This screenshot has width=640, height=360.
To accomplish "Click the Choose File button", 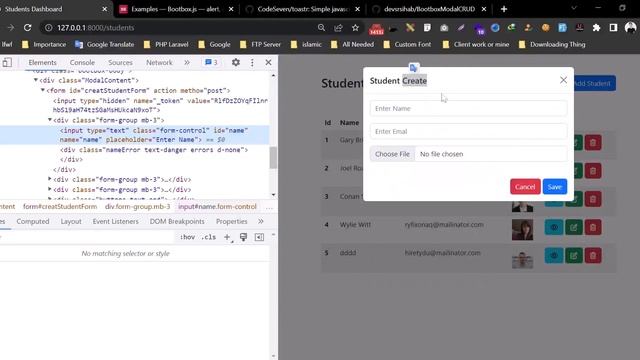I will point(392,154).
